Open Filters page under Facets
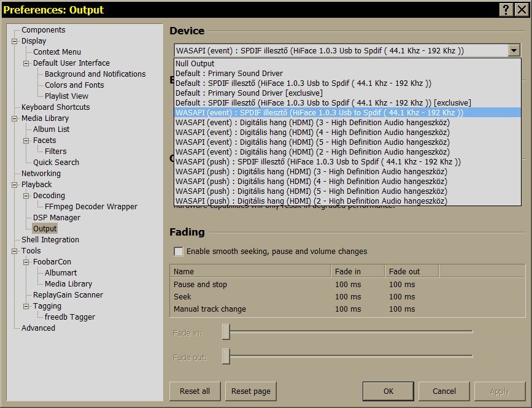532x408 pixels. click(x=56, y=152)
